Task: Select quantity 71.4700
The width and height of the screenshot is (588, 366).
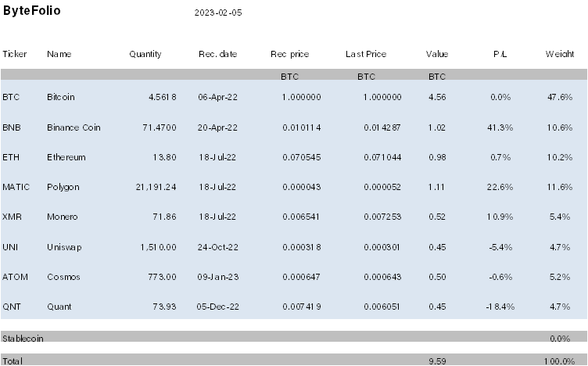Action: point(159,127)
